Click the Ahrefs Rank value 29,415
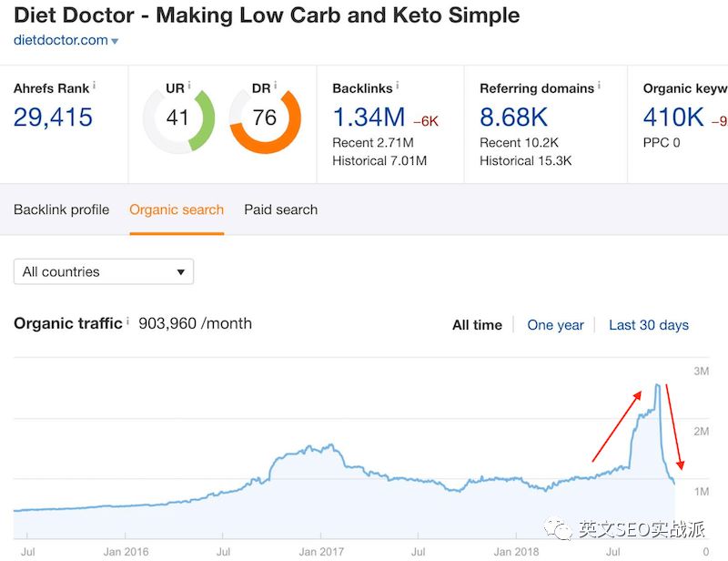The width and height of the screenshot is (728, 561). (x=54, y=117)
